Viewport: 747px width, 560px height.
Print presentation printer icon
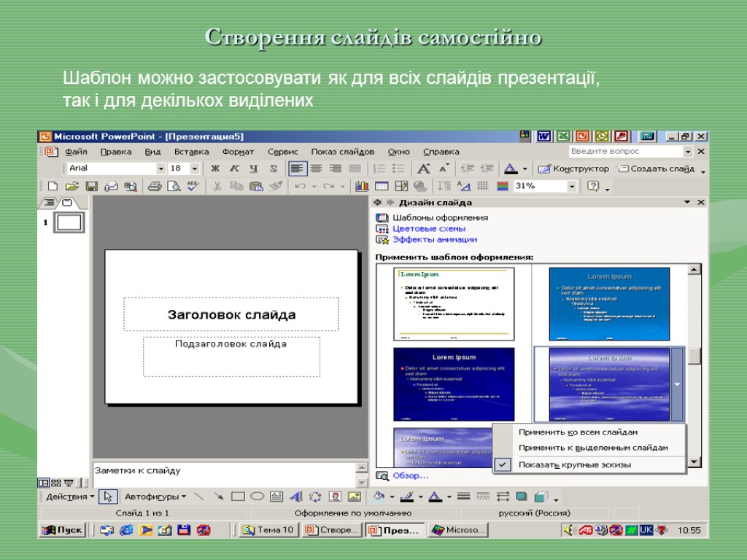155,186
